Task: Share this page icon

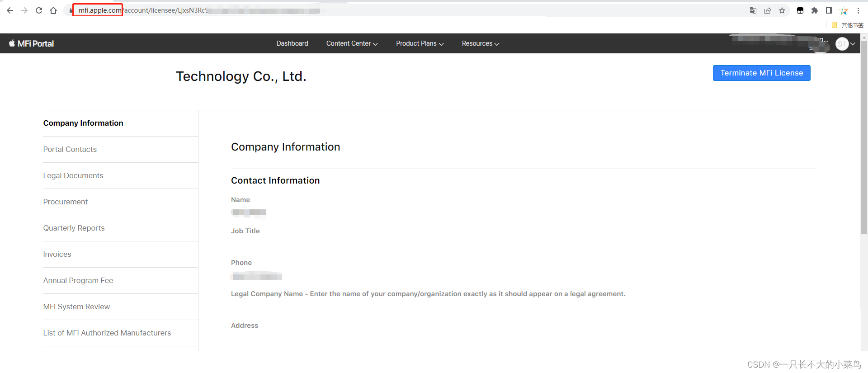Action: coord(768,10)
